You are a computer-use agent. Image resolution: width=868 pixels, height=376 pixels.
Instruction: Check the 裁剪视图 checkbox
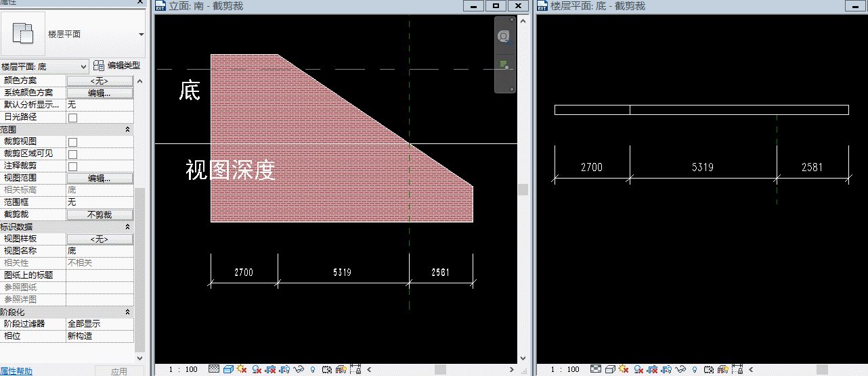click(72, 142)
